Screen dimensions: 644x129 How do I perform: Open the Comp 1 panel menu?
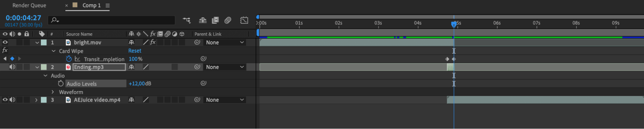pos(108,5)
